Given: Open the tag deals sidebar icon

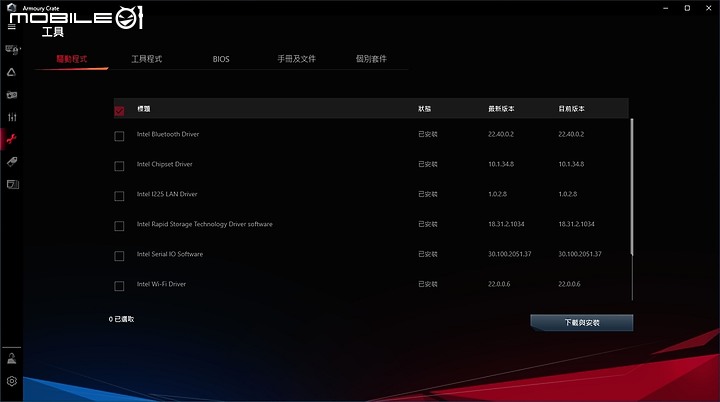Looking at the screenshot, I should (12, 162).
